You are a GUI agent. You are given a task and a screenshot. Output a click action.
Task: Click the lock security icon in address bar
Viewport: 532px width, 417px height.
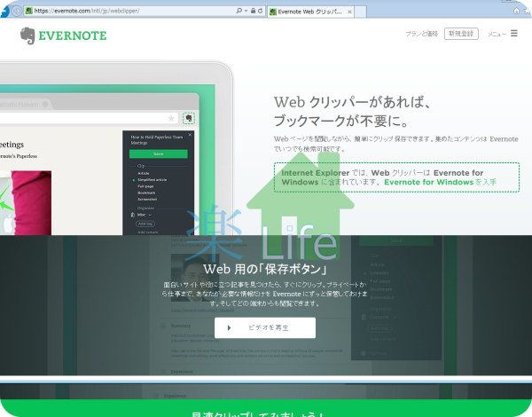(x=253, y=11)
